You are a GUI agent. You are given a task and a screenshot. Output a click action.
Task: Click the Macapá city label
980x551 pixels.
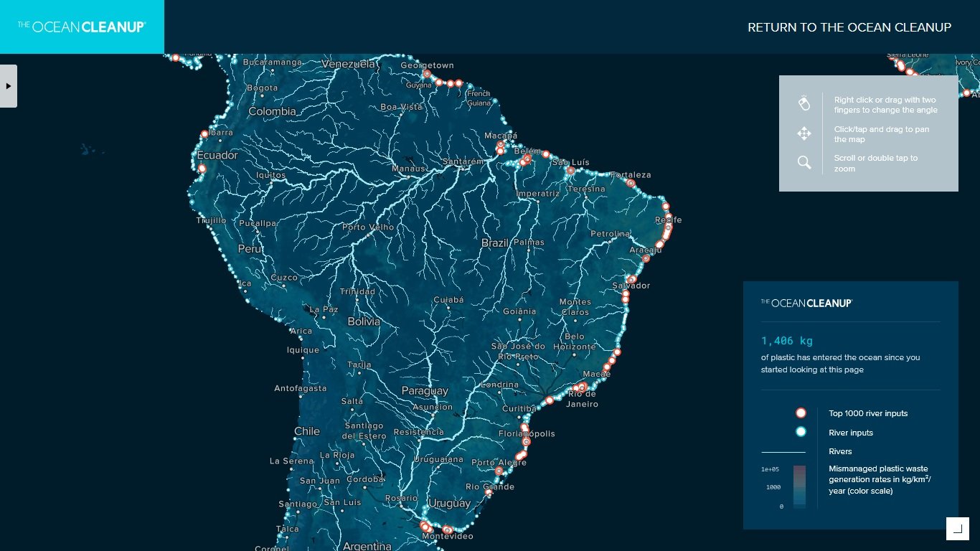[x=501, y=135]
